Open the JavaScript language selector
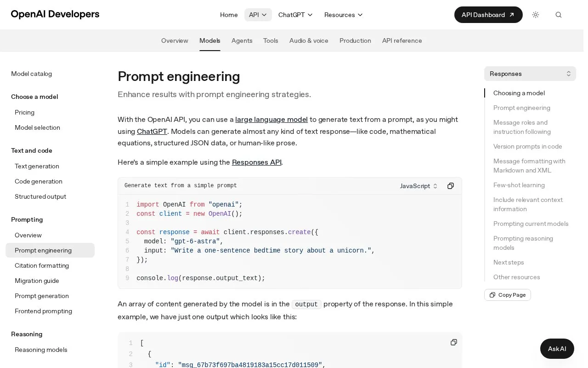The image size is (588, 368). (419, 186)
